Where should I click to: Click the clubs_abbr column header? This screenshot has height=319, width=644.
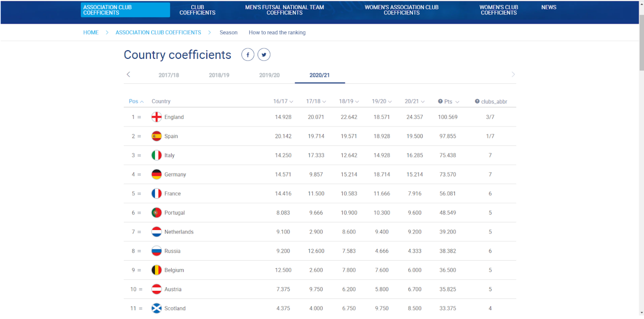coord(494,101)
